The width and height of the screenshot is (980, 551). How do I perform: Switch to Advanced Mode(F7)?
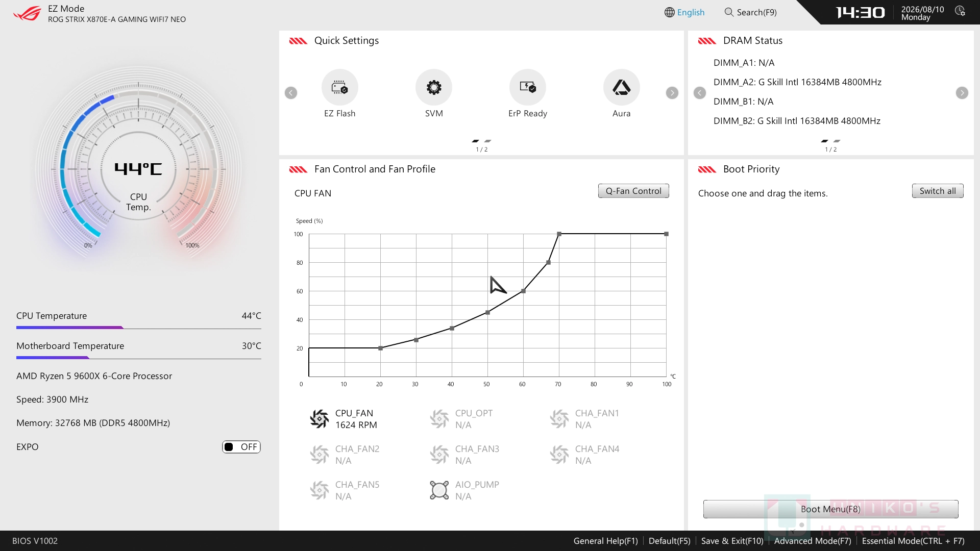coord(813,541)
